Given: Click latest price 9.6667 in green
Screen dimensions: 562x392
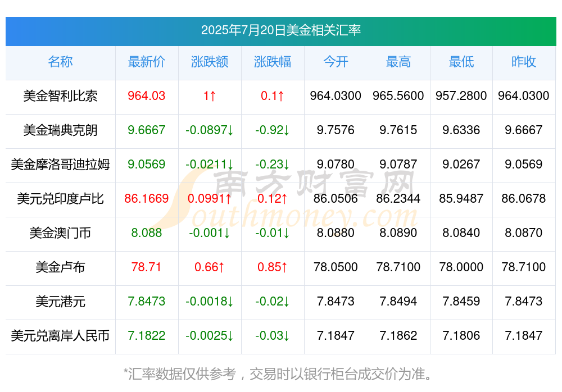Looking at the screenshot, I should (x=147, y=130).
